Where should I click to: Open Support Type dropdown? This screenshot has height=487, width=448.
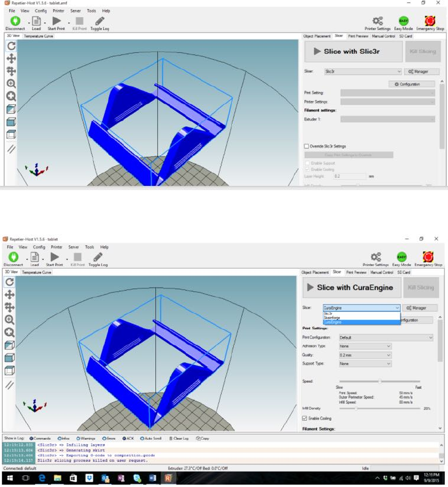(x=365, y=363)
